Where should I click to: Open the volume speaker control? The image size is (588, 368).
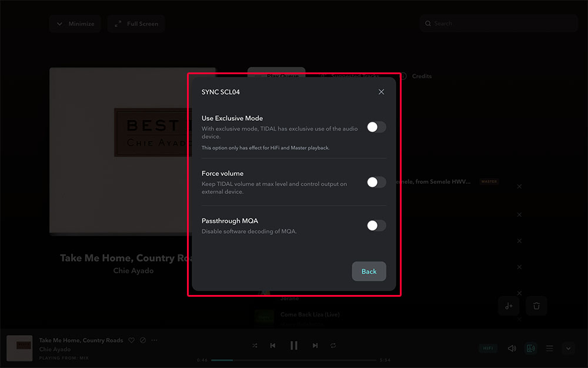(x=512, y=348)
